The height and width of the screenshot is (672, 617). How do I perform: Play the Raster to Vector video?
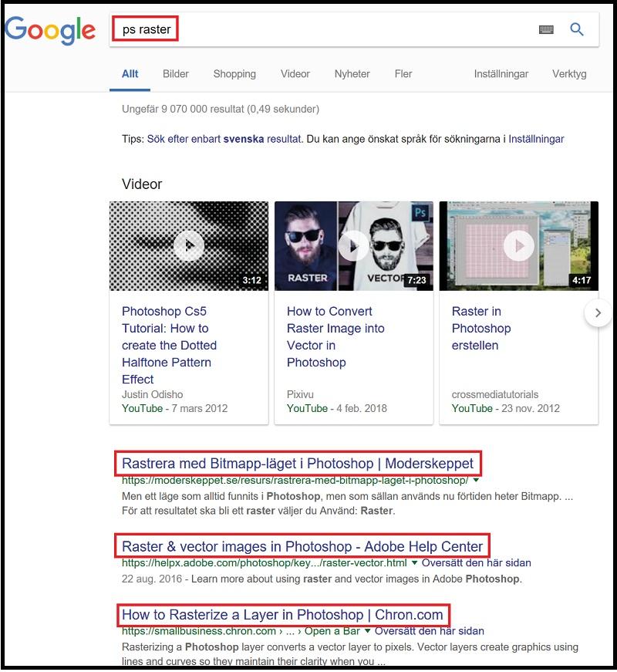[353, 245]
